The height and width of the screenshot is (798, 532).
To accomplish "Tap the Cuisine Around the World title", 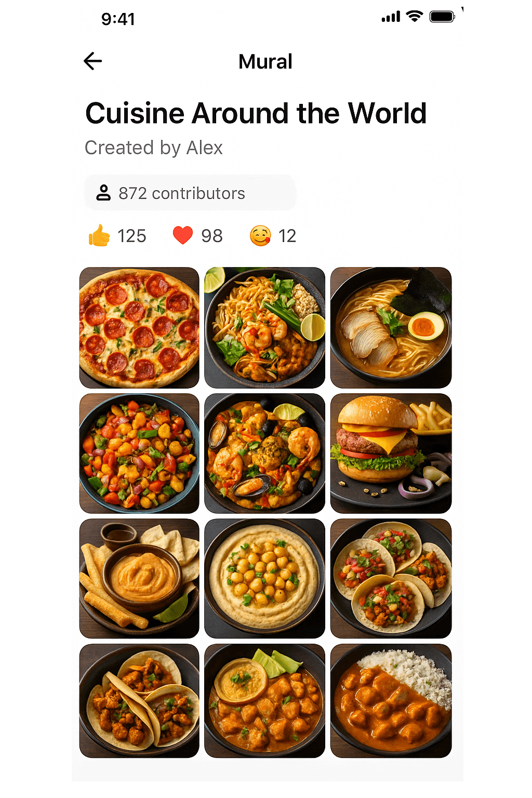I will pos(256,113).
